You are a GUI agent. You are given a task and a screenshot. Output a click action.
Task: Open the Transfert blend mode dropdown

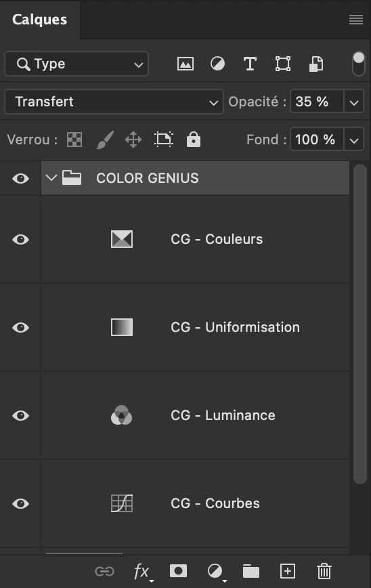114,102
